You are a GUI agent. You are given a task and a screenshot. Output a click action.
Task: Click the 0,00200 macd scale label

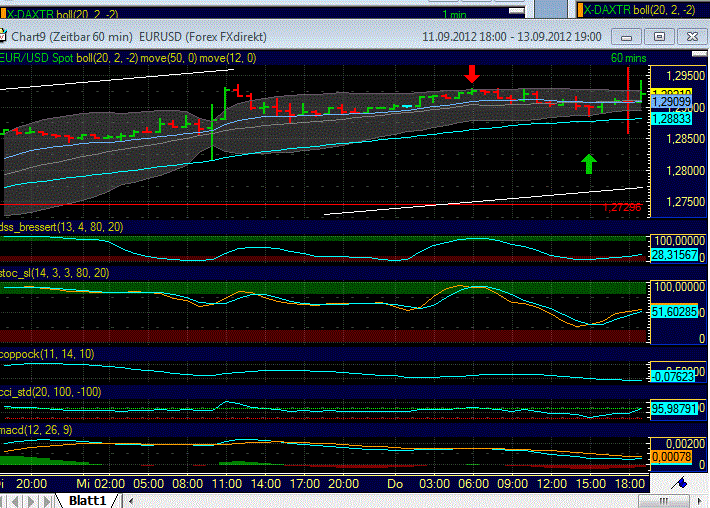[686, 444]
